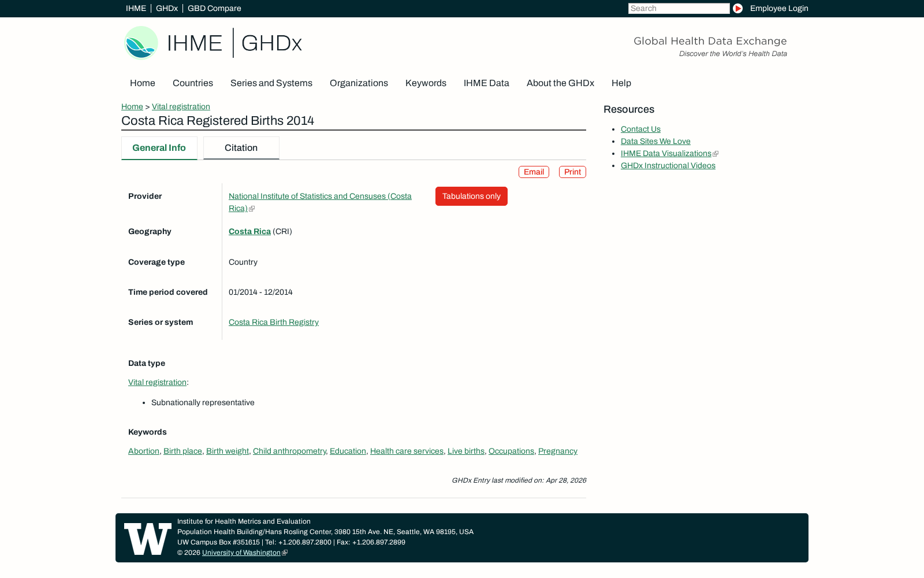
Task: Click the Print button
Action: (572, 172)
